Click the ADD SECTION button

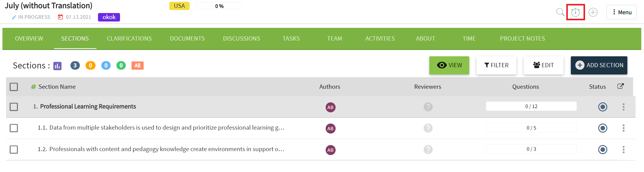(599, 65)
